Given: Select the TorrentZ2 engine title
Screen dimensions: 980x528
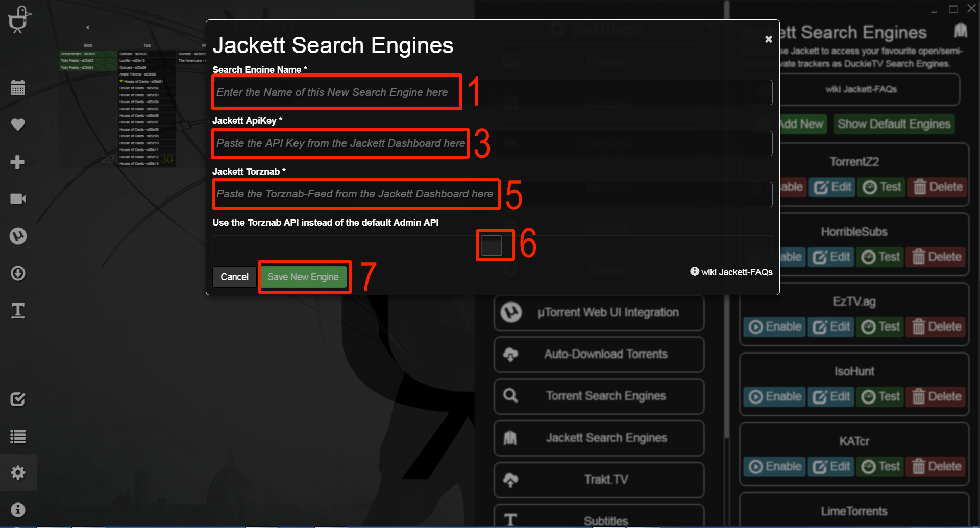Looking at the screenshot, I should pyautogui.click(x=854, y=162).
